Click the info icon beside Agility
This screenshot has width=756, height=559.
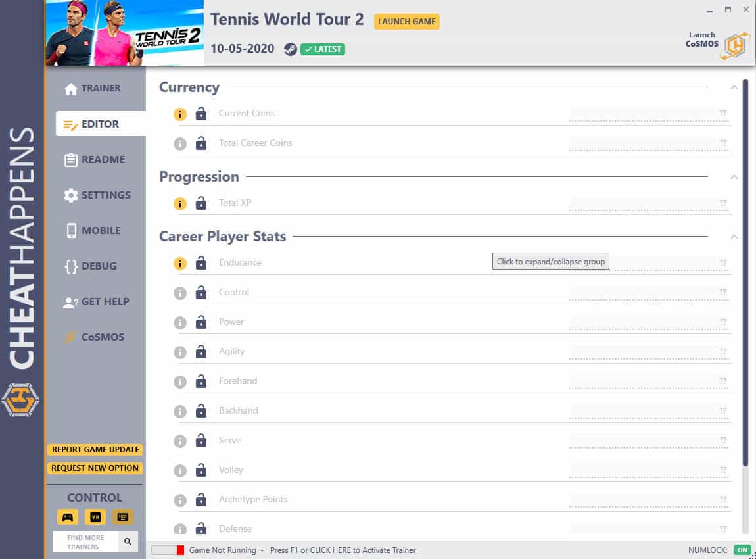[180, 352]
